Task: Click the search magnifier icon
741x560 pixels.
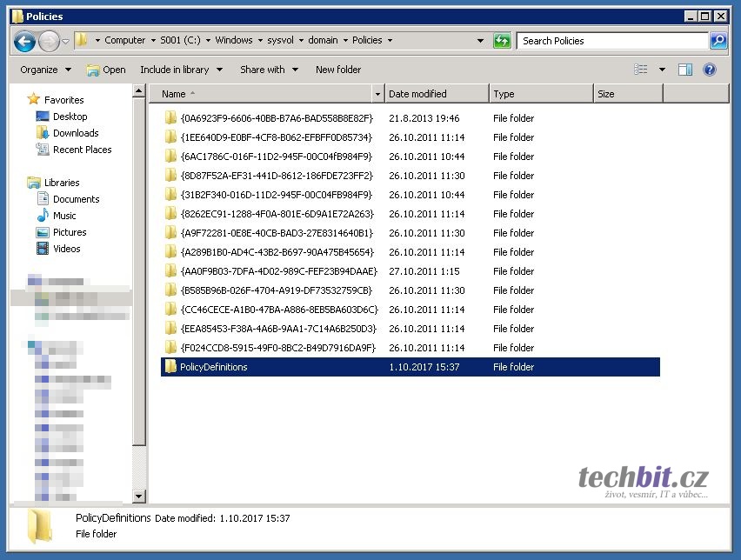Action: point(718,41)
